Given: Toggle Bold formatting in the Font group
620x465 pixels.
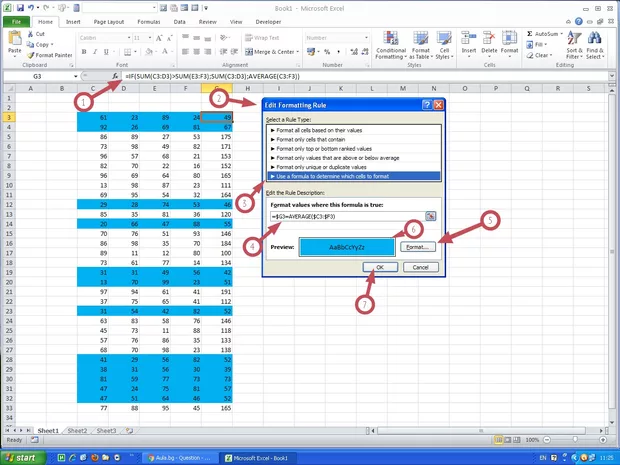Looking at the screenshot, I should click(x=84, y=52).
